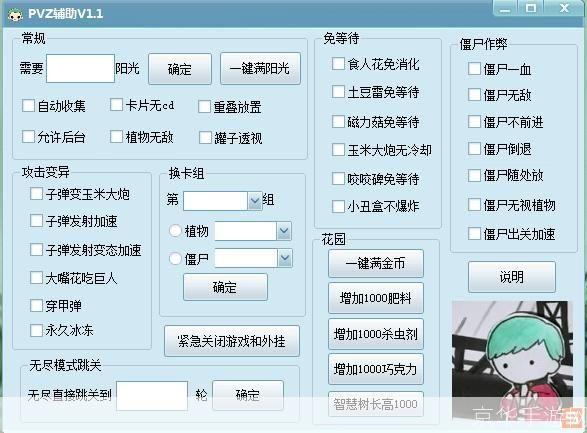Click the PVZ app icon in title bar

click(x=15, y=15)
